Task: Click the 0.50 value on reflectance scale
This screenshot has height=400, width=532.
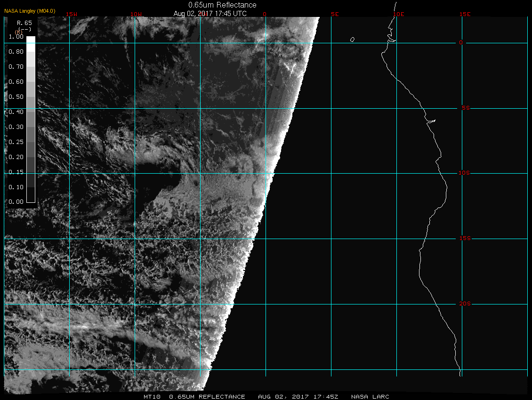Action: point(16,96)
